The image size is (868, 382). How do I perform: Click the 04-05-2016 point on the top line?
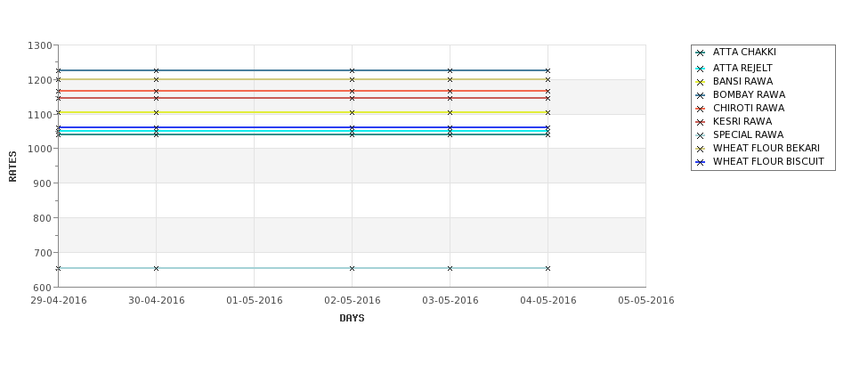548,71
